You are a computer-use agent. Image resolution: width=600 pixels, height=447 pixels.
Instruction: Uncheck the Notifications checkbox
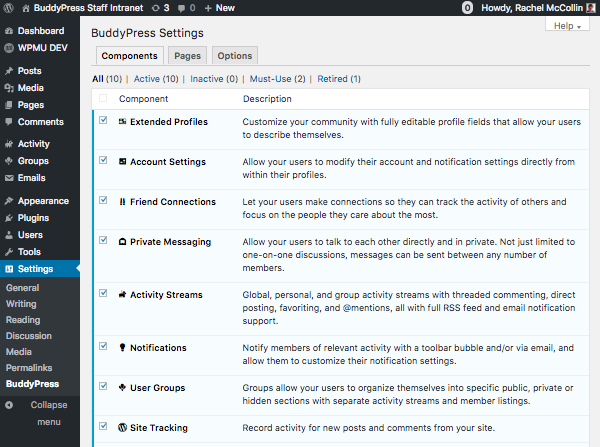(x=103, y=346)
